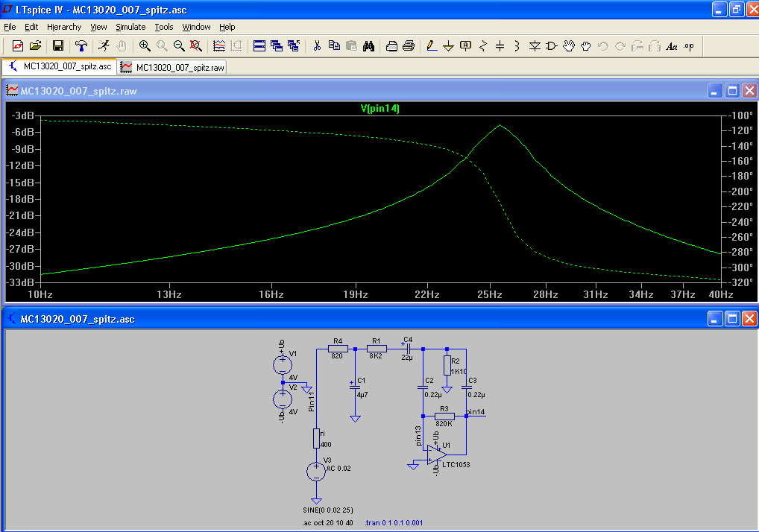Click the V(pin14) trace label
The width and height of the screenshot is (759, 532).
point(380,108)
